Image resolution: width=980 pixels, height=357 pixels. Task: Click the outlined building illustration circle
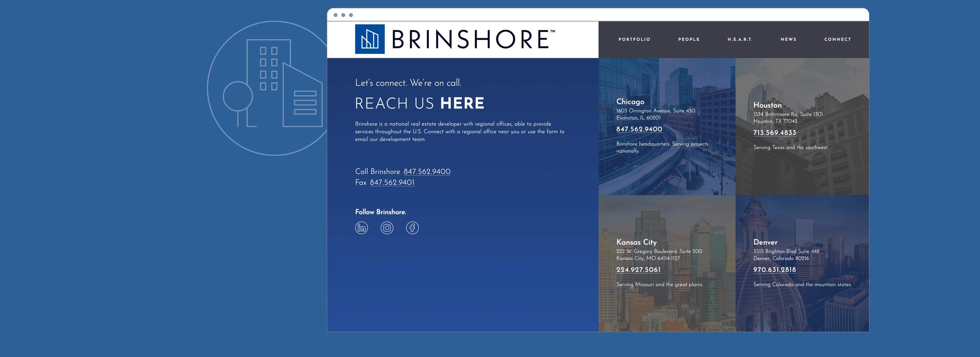tap(272, 88)
